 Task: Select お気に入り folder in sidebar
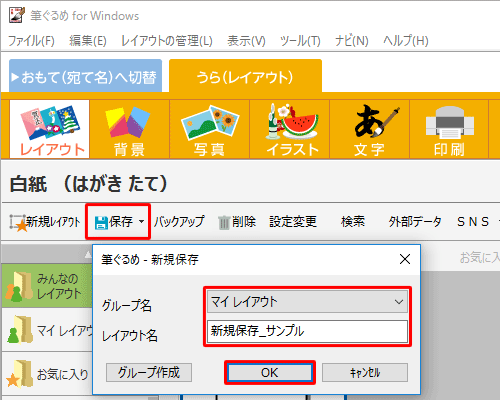(x=47, y=374)
